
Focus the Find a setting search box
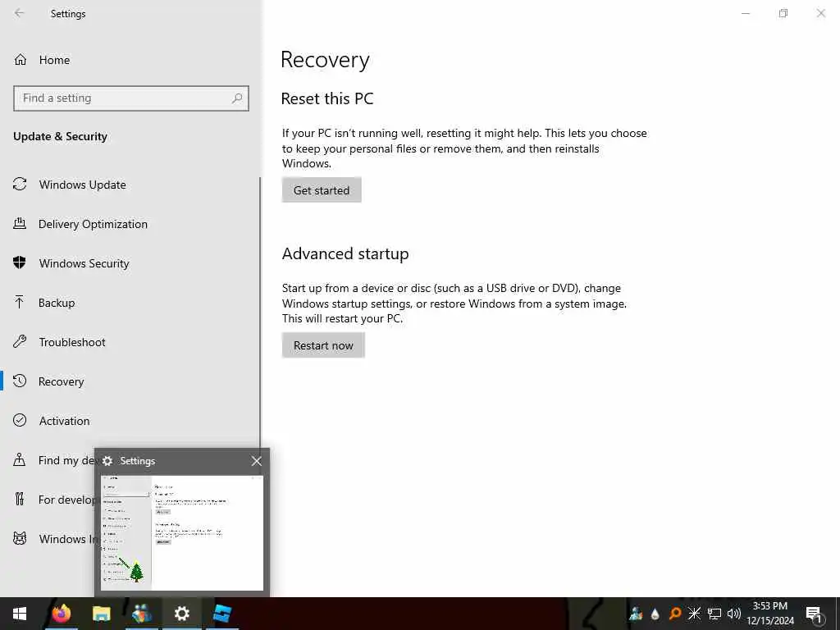(131, 98)
